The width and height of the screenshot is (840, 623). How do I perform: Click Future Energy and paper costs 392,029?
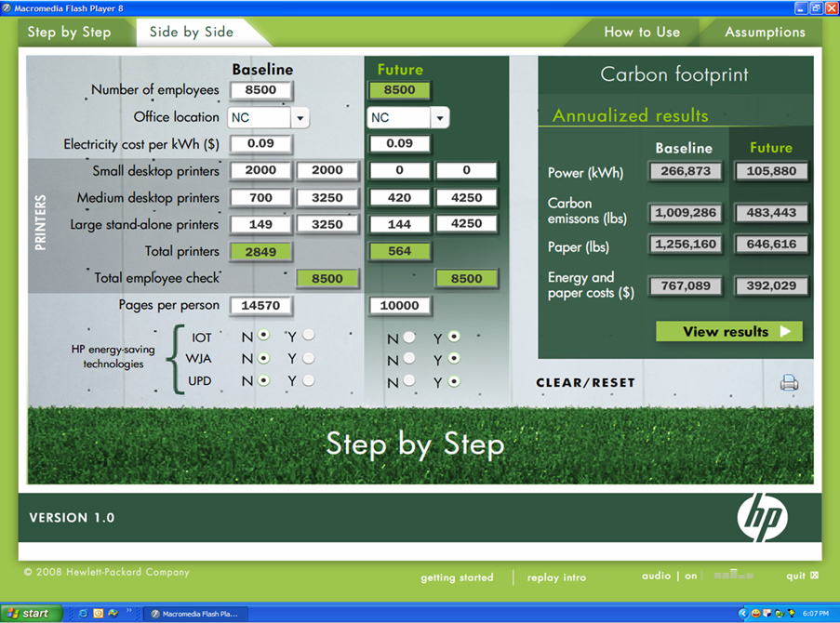pyautogui.click(x=771, y=286)
